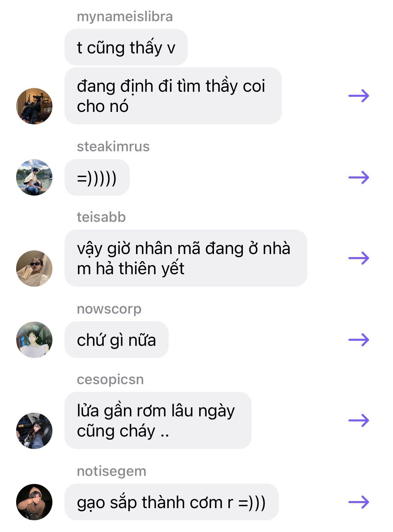This screenshot has width=393, height=532.
Task: Select the 'chứ gì nữa' message bubble
Action: (116, 340)
